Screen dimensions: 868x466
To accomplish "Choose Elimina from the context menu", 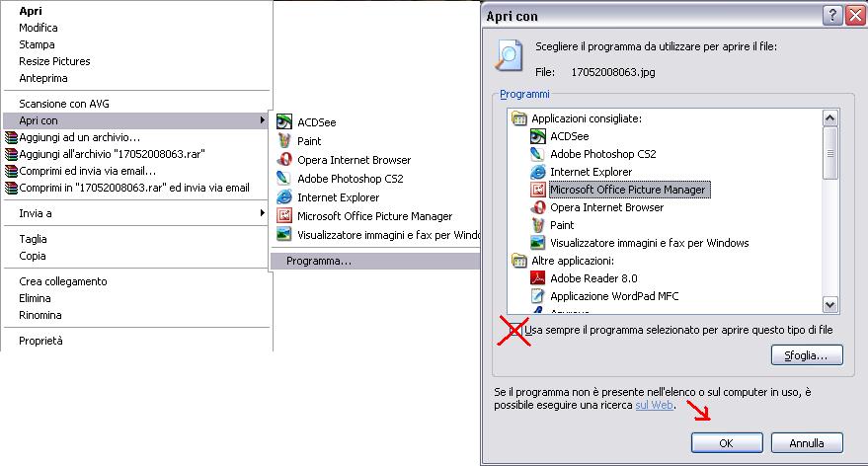I will coord(35,298).
